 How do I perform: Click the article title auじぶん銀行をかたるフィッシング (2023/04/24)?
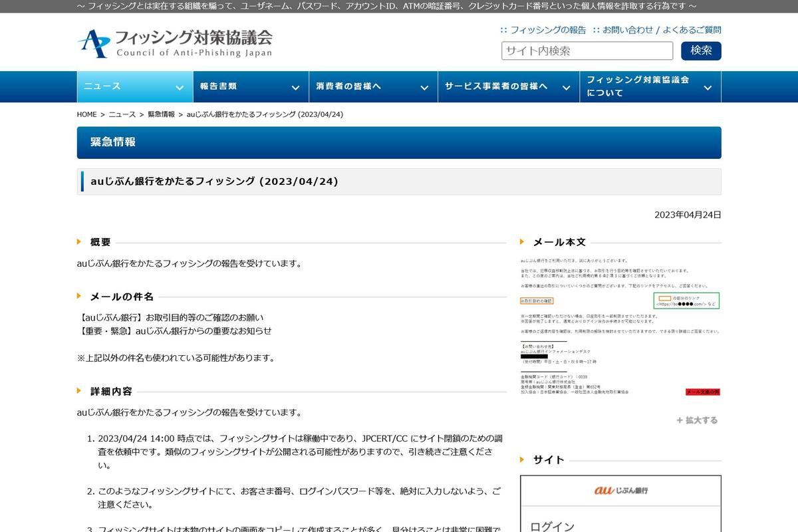point(214,181)
